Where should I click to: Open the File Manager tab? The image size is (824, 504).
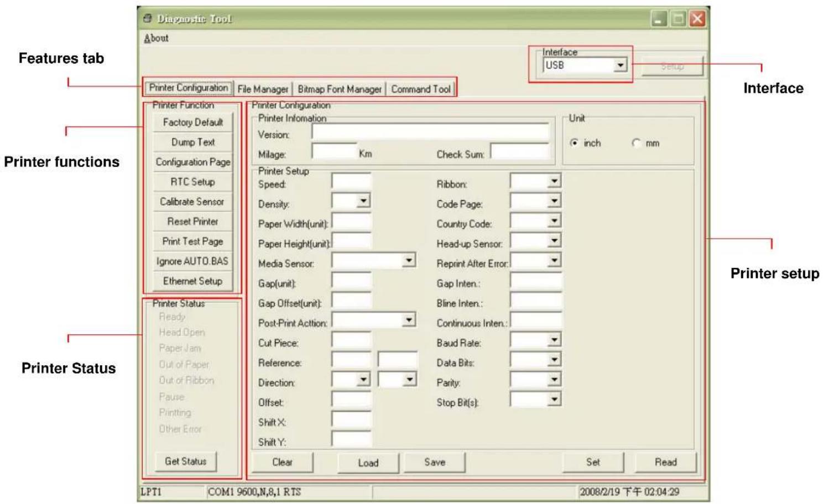[263, 89]
